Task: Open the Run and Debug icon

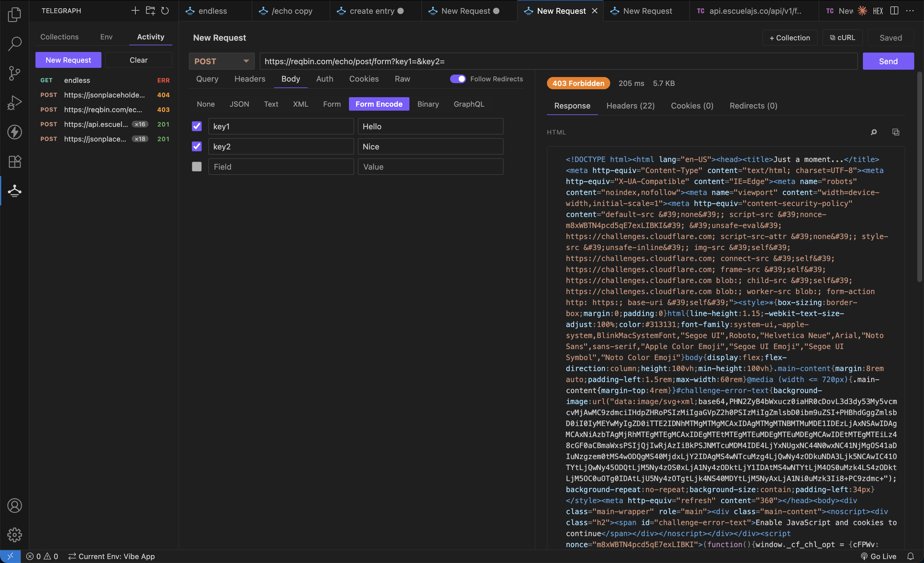Action: pyautogui.click(x=14, y=102)
